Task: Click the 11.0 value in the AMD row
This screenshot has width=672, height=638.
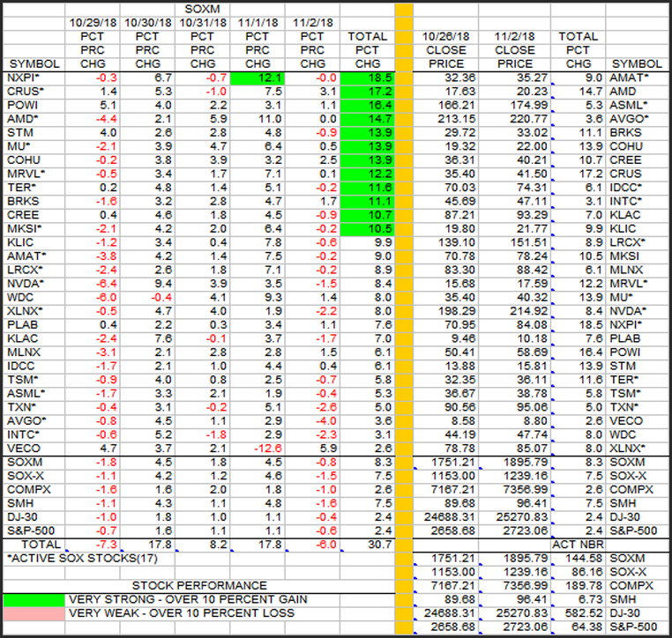Action: tap(270, 119)
